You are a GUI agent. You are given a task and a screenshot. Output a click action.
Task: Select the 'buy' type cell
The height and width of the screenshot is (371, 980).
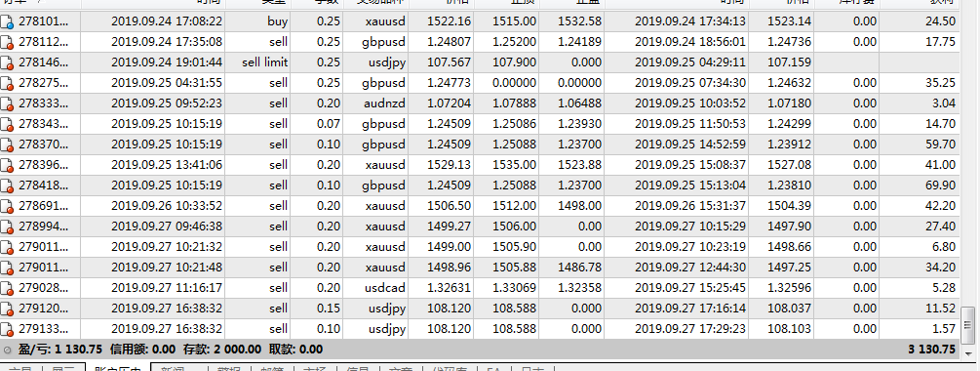click(x=278, y=21)
